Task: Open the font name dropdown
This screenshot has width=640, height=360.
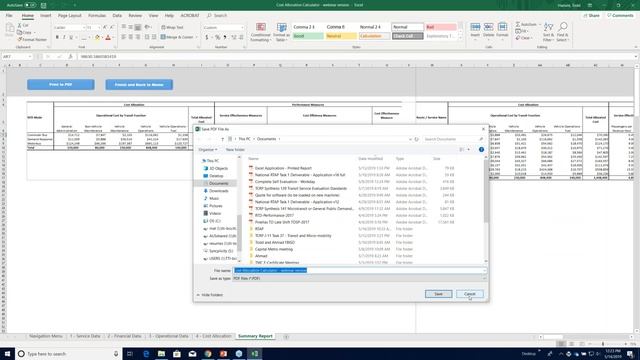Action: [x=84, y=27]
